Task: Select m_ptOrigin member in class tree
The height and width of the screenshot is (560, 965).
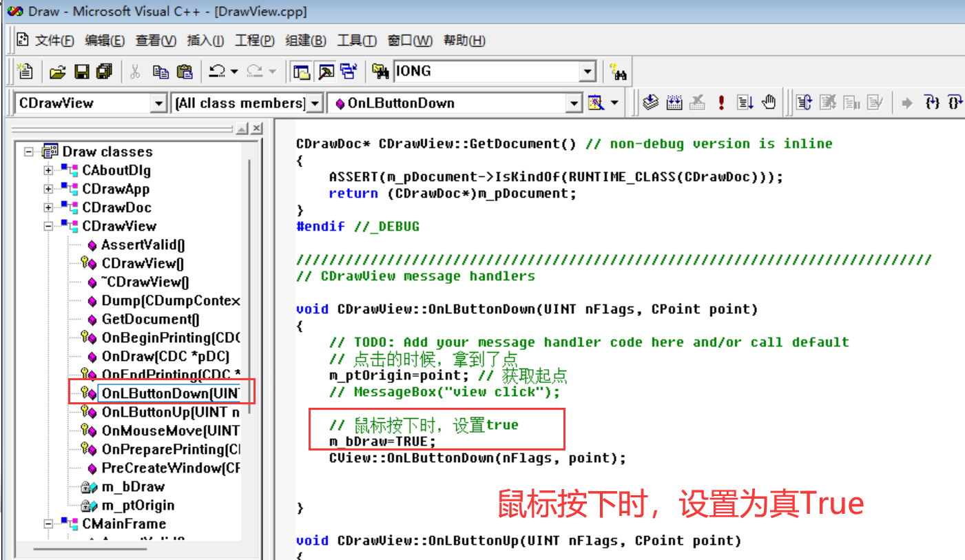Action: [138, 505]
